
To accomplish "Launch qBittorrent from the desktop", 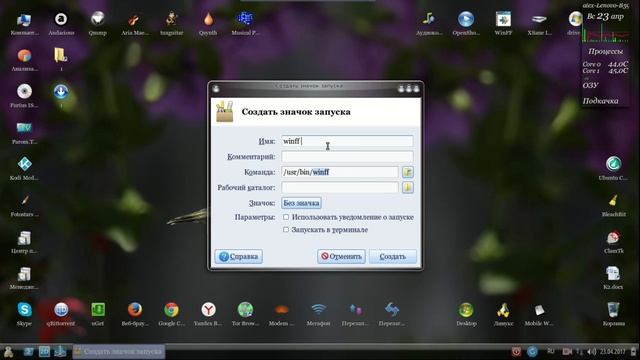I will pyautogui.click(x=61, y=313).
